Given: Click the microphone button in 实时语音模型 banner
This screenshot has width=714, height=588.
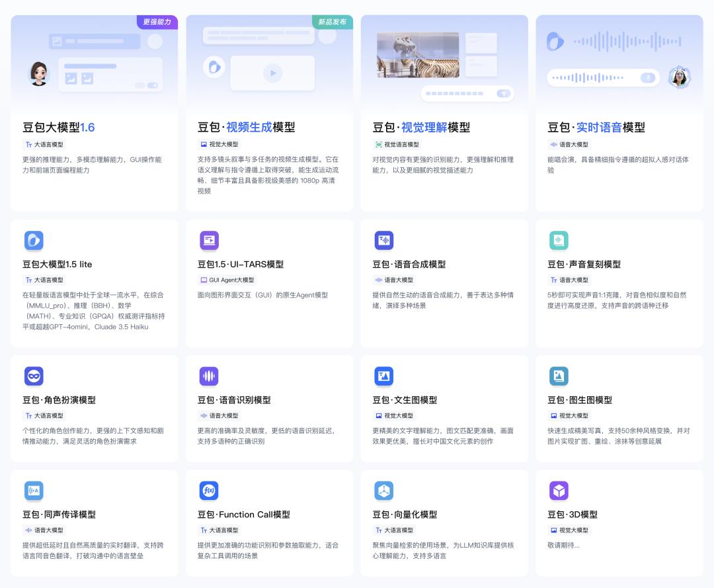Looking at the screenshot, I should pos(648,77).
